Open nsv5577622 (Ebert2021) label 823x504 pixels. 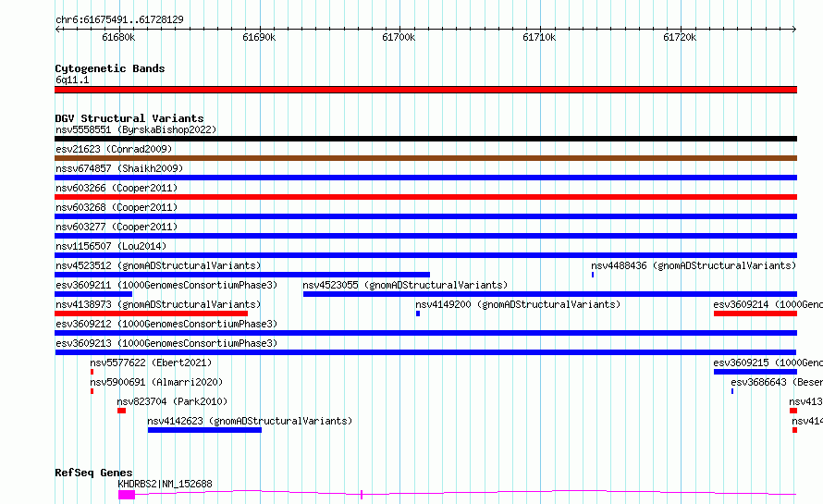151,363
